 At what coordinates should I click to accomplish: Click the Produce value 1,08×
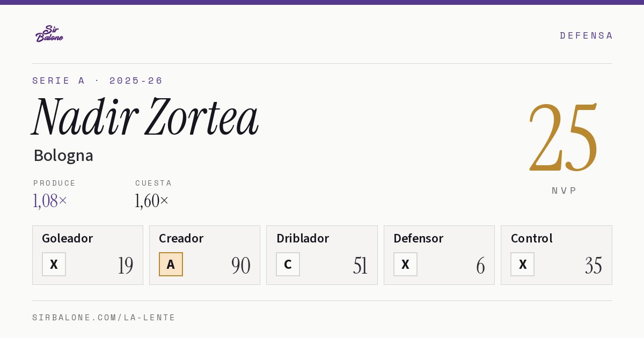50,201
